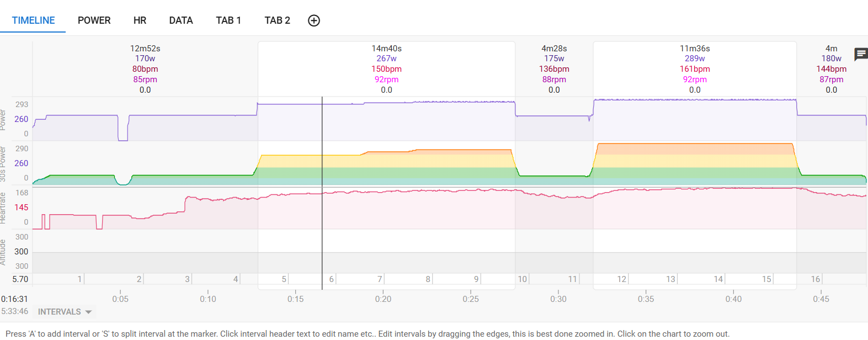Open the chat comments icon
868x340 pixels.
tap(860, 54)
